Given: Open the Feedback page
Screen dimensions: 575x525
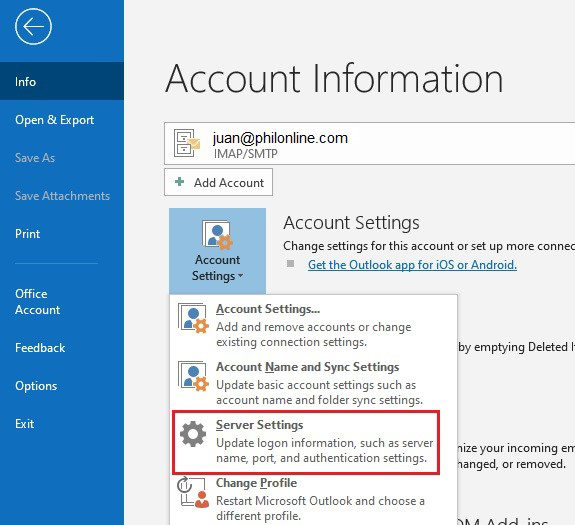Looking at the screenshot, I should (62, 348).
